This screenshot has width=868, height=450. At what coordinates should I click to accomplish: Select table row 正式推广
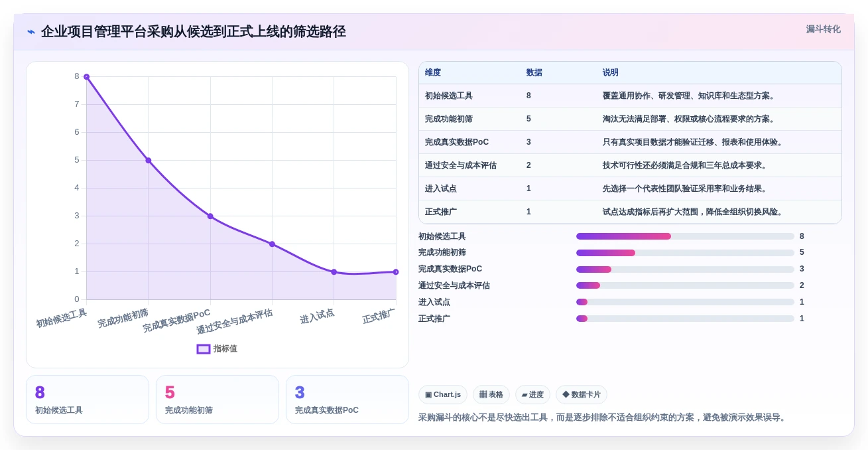[630, 212]
